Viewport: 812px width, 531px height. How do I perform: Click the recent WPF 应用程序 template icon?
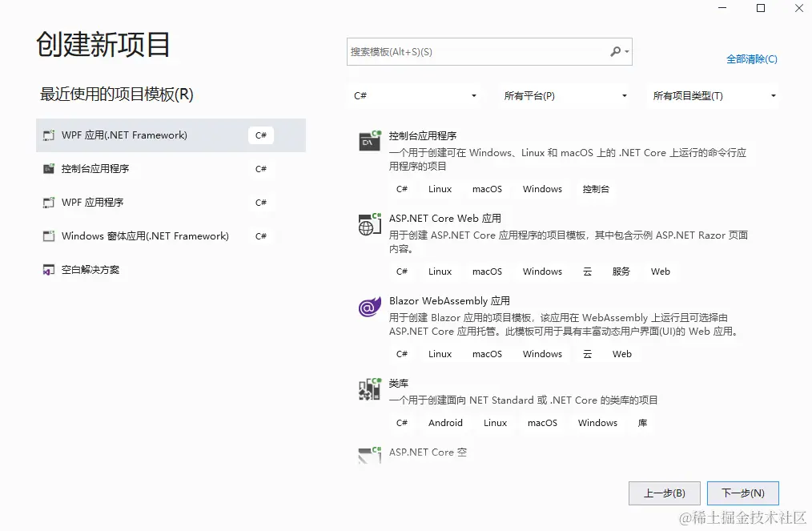point(49,203)
